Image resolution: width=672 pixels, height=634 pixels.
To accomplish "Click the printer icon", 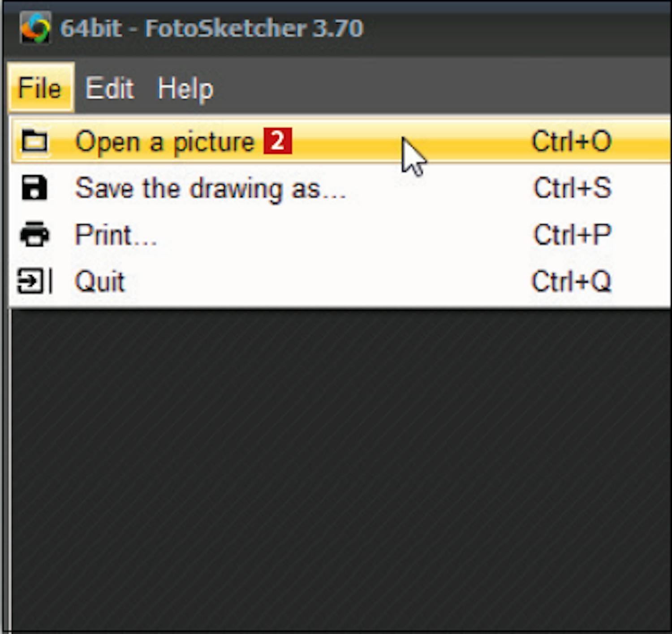I will 34,234.
